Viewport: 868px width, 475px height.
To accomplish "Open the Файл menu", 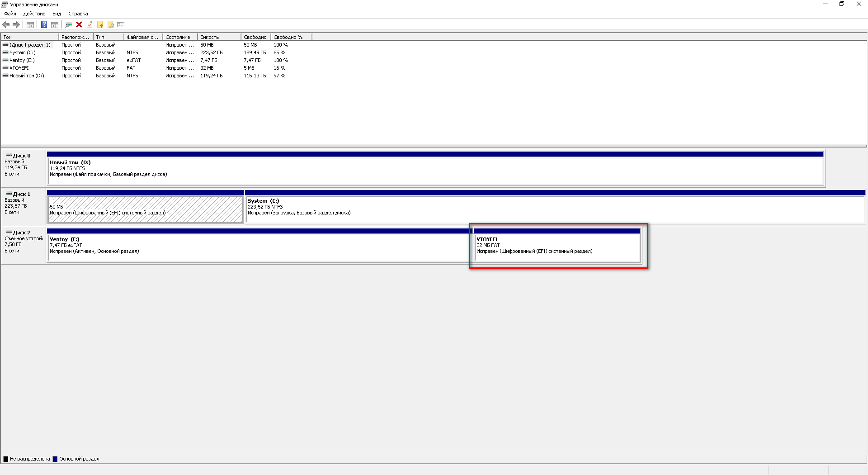I will 10,14.
